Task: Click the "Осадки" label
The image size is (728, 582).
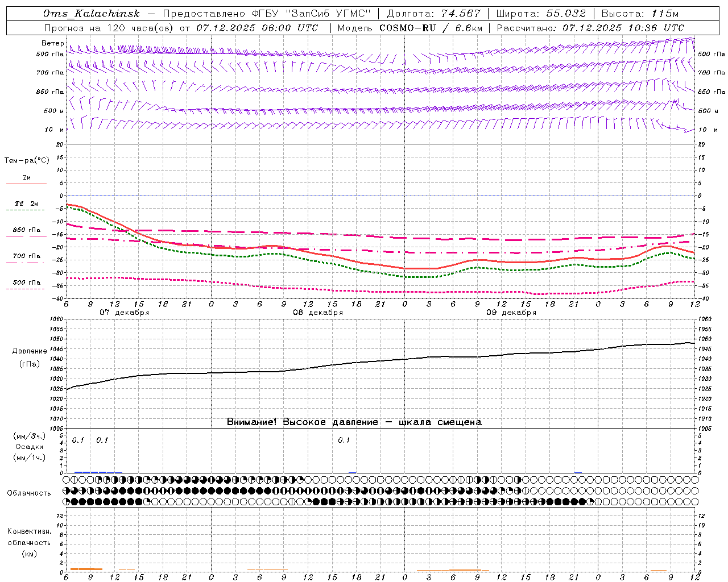Action: (x=30, y=447)
